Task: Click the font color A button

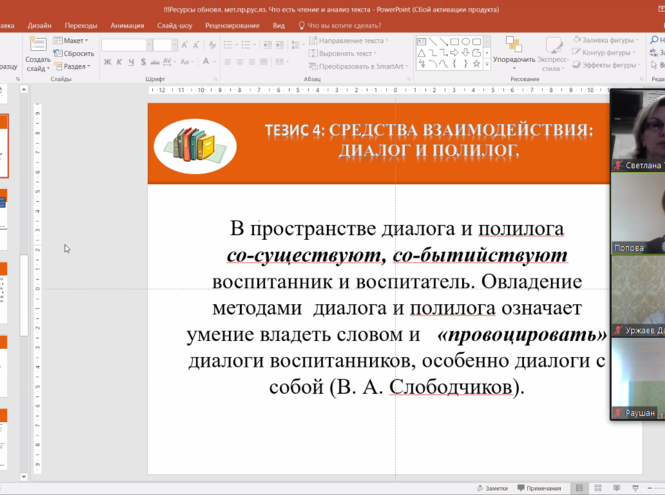Action: (x=206, y=62)
